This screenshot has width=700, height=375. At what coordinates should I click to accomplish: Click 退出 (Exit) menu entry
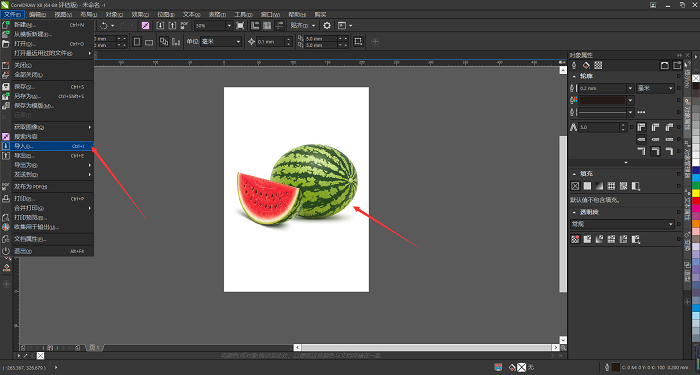point(47,251)
